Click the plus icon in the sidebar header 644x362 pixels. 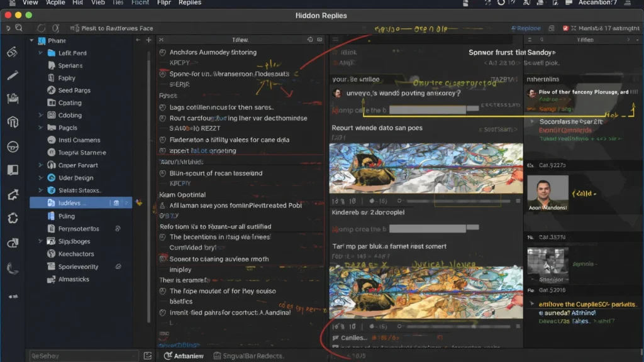tap(148, 40)
